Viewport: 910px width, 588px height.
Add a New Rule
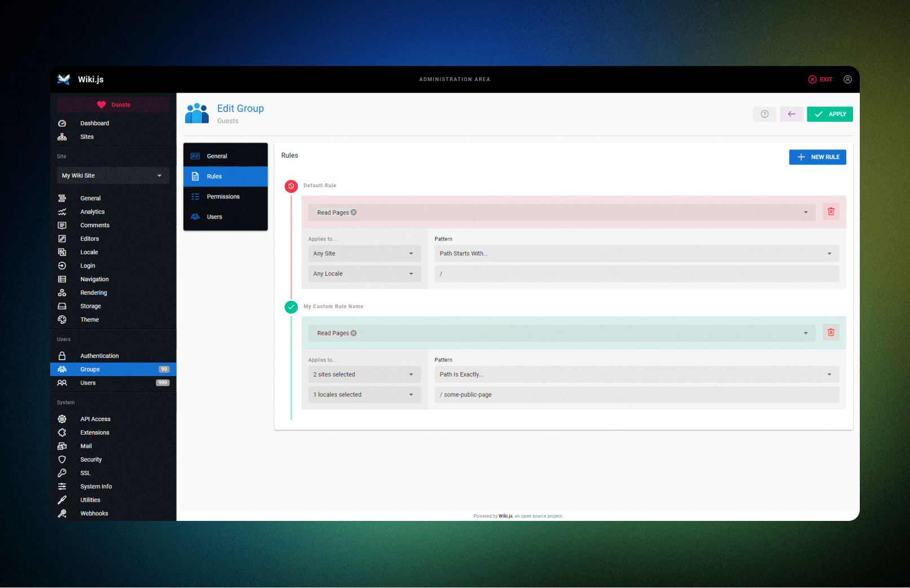point(817,157)
